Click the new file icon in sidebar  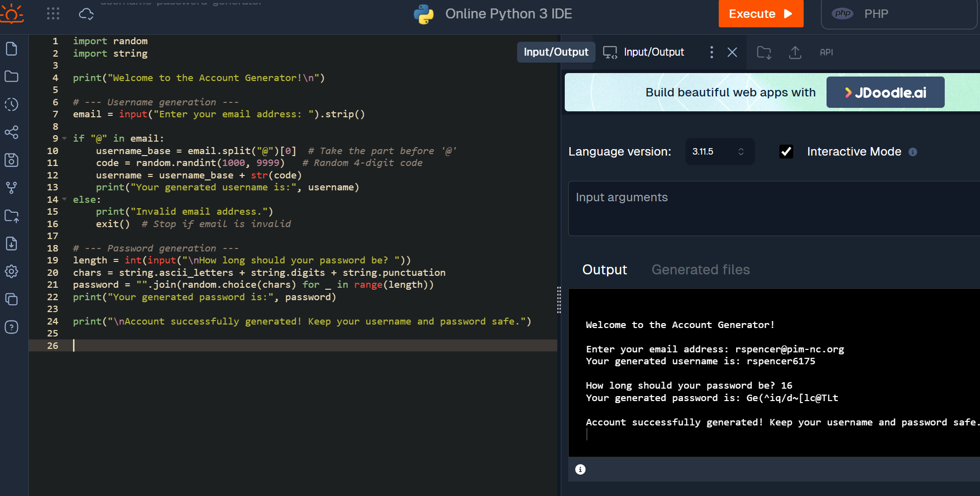point(11,49)
